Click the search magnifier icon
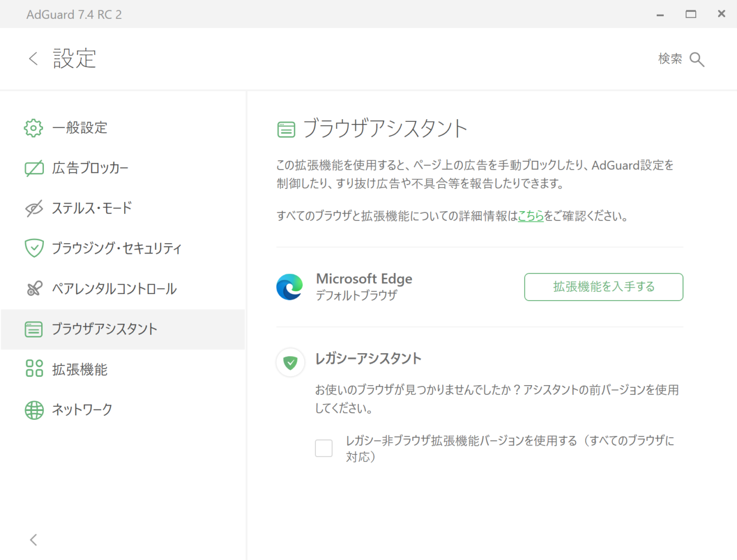 697,59
